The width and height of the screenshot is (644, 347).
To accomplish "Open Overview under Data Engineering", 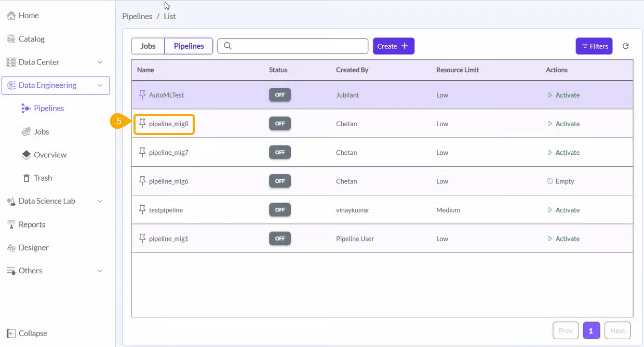I will pyautogui.click(x=50, y=155).
